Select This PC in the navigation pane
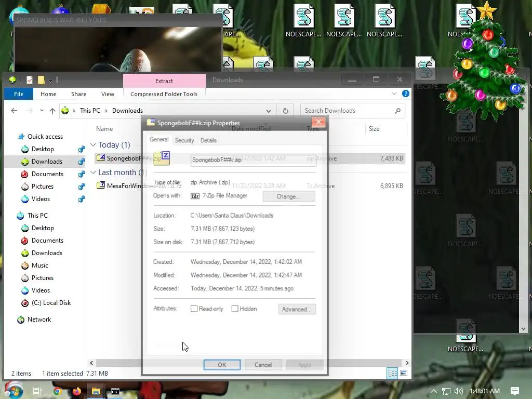 [x=37, y=216]
